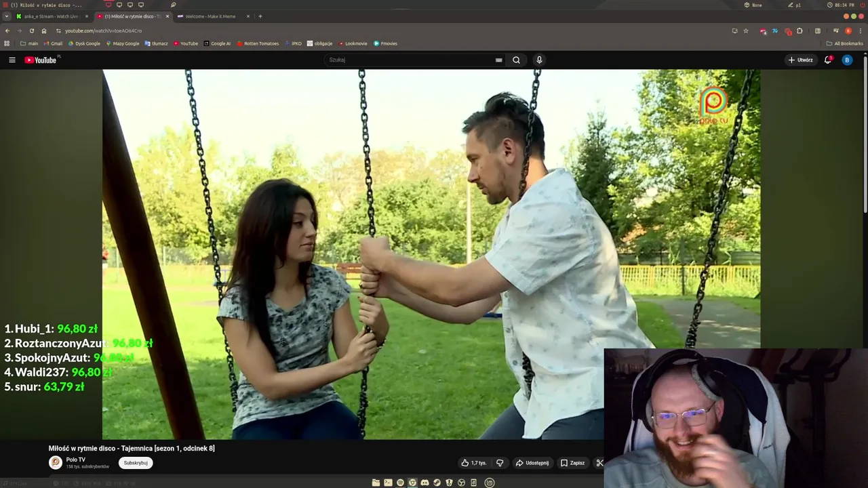Click the video title Miłość w rytmie disco
Image resolution: width=868 pixels, height=488 pixels.
click(x=132, y=448)
